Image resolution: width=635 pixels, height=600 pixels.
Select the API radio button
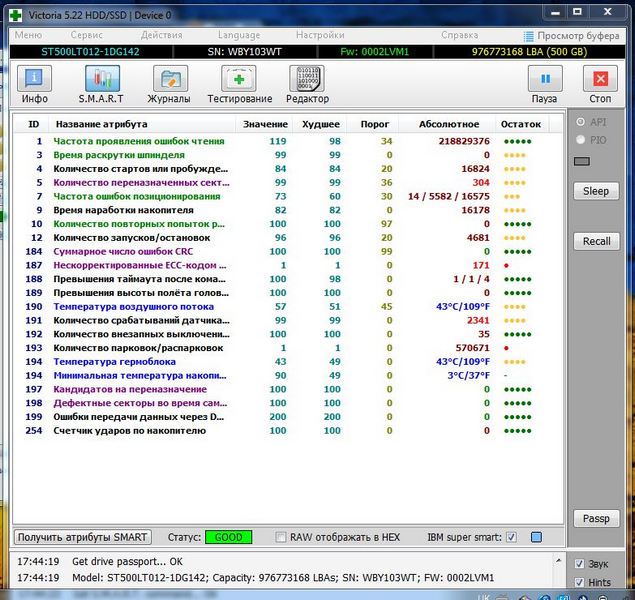pos(581,122)
